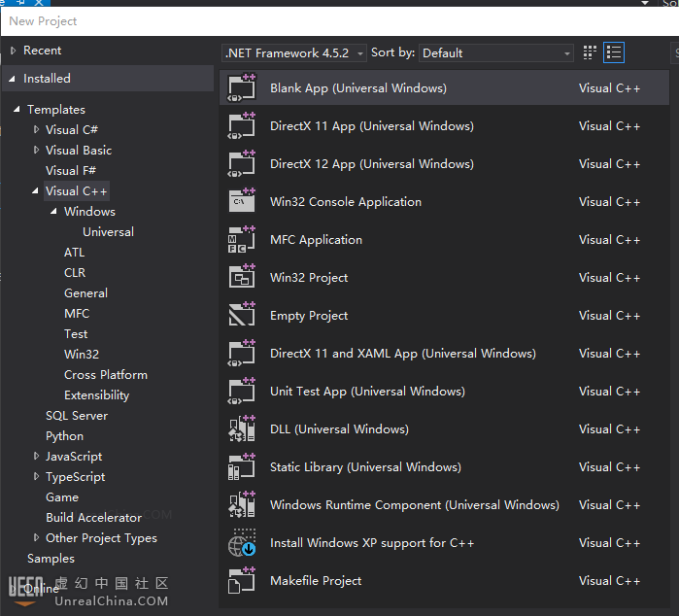Select the ATL category
The height and width of the screenshot is (616, 679).
(x=74, y=252)
